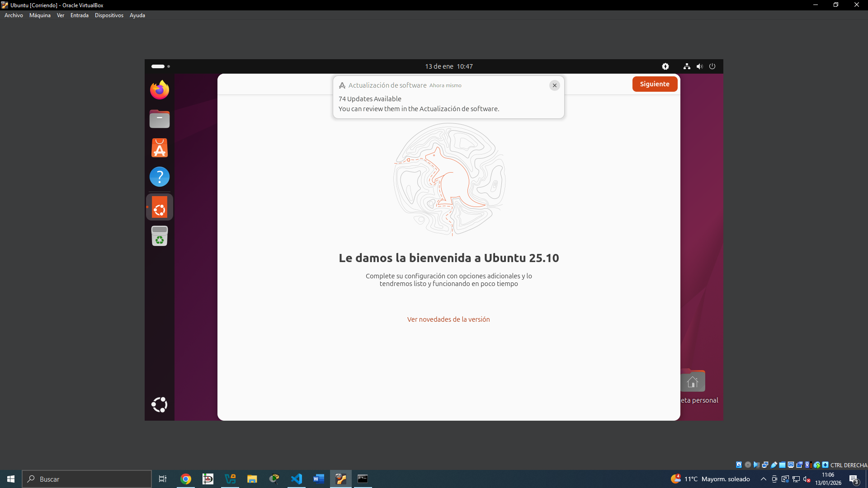868x488 pixels.
Task: Open the Dispositivos menu
Action: 109,15
